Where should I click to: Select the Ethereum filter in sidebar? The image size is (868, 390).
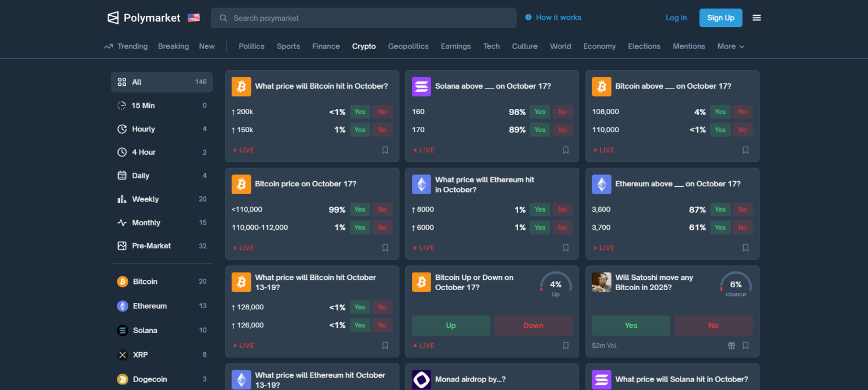[x=150, y=306]
